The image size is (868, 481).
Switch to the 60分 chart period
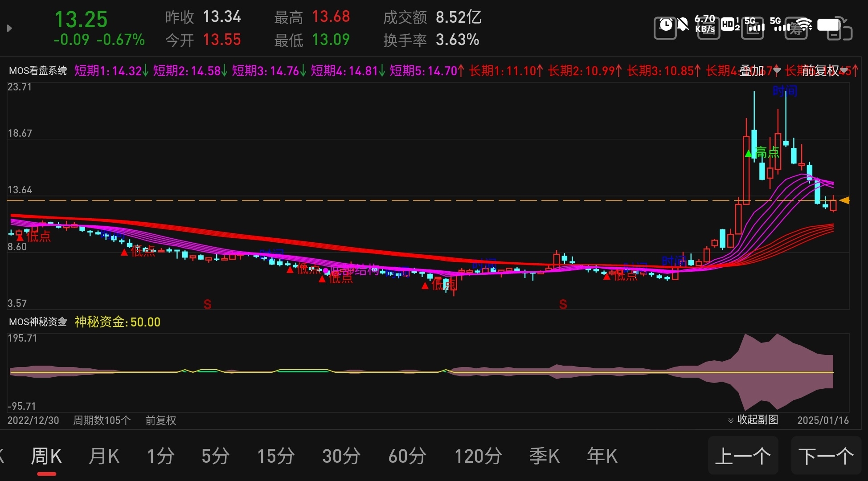[x=407, y=456]
